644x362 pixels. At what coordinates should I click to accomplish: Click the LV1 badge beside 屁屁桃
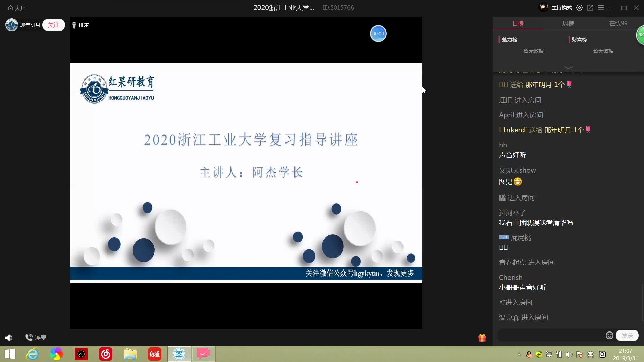click(x=504, y=237)
